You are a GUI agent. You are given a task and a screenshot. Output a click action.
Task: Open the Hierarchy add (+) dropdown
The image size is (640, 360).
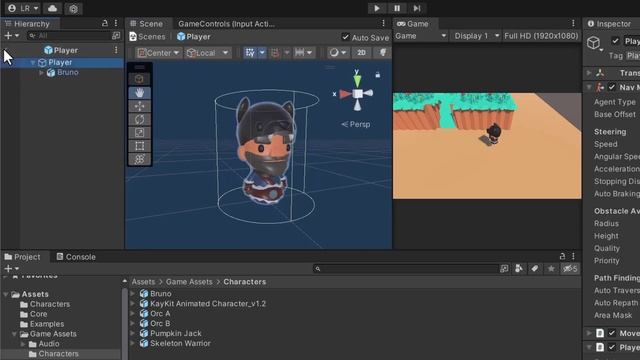[x=11, y=36]
